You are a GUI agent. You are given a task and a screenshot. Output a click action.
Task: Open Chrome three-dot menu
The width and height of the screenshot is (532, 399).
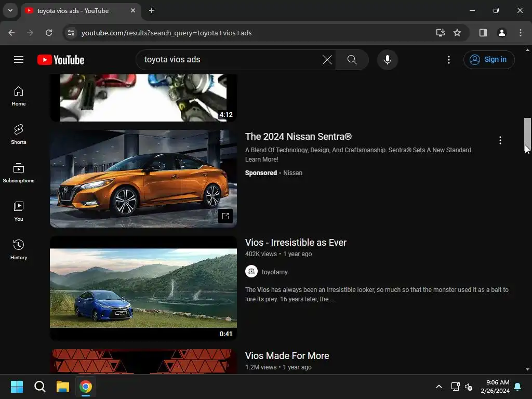click(x=520, y=33)
